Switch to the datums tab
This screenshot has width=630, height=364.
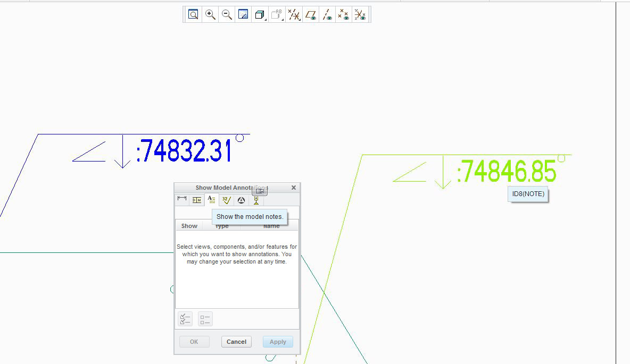256,199
